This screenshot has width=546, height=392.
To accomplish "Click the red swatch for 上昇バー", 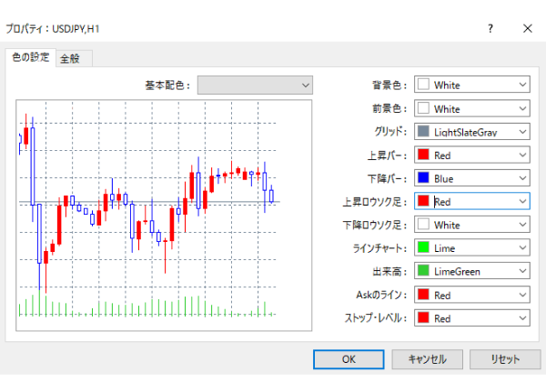I will point(423,155).
